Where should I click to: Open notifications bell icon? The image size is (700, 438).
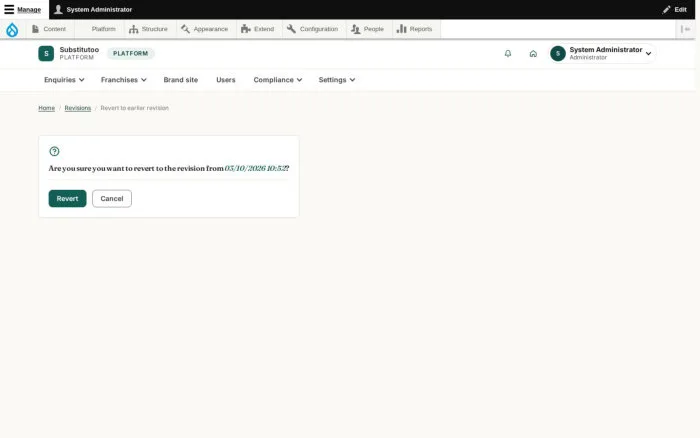(508, 54)
